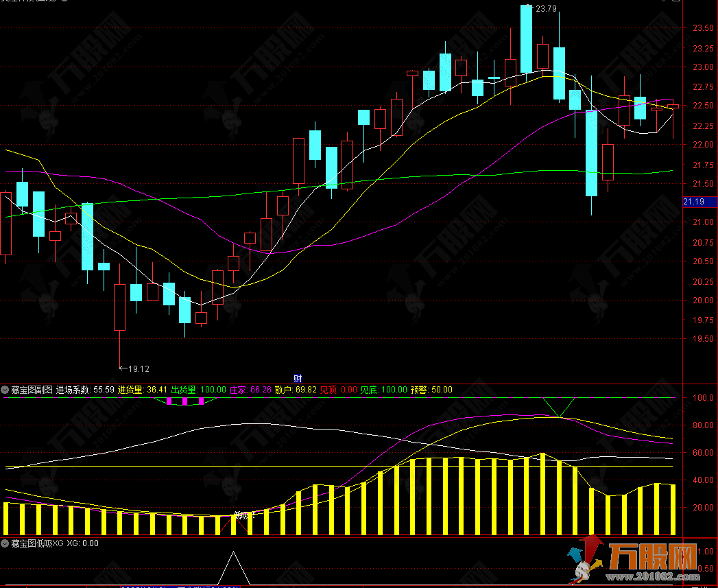Select the 藏宝图低吸XG indicator name label

pyautogui.click(x=36, y=543)
